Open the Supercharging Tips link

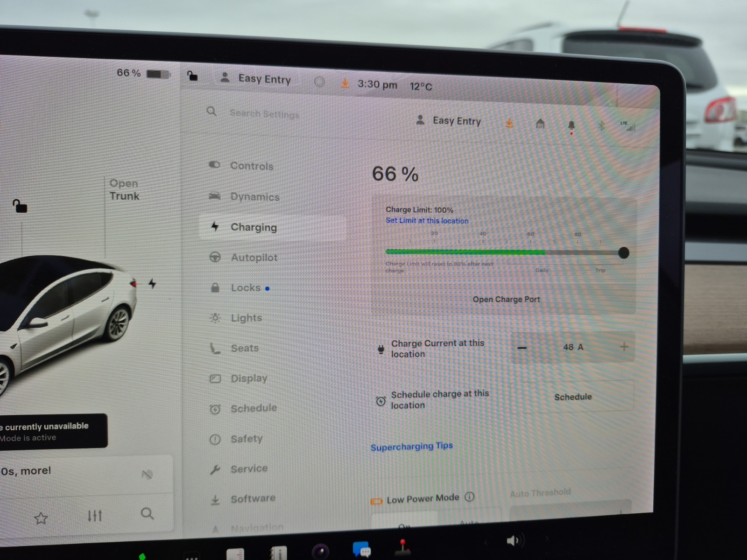(411, 447)
